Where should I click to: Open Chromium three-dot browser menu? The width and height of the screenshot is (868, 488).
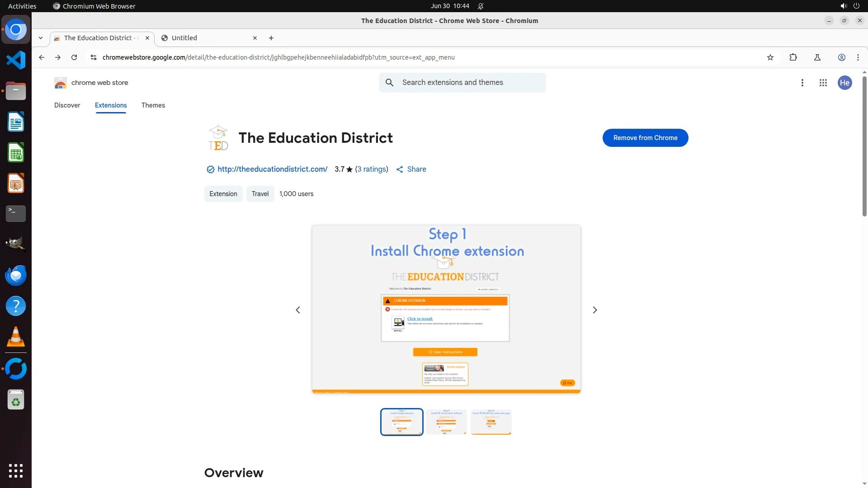pyautogui.click(x=858, y=57)
